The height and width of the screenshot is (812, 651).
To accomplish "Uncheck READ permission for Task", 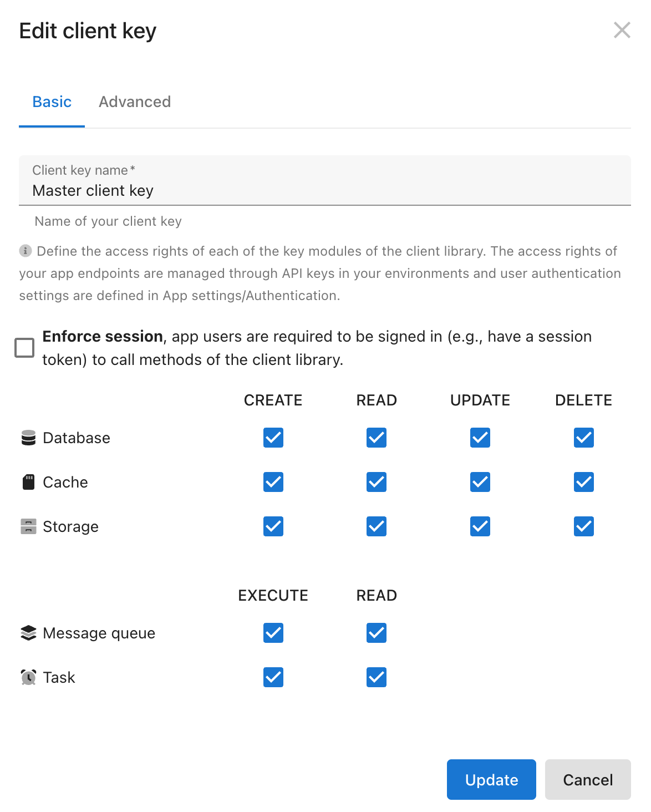I will pos(376,677).
